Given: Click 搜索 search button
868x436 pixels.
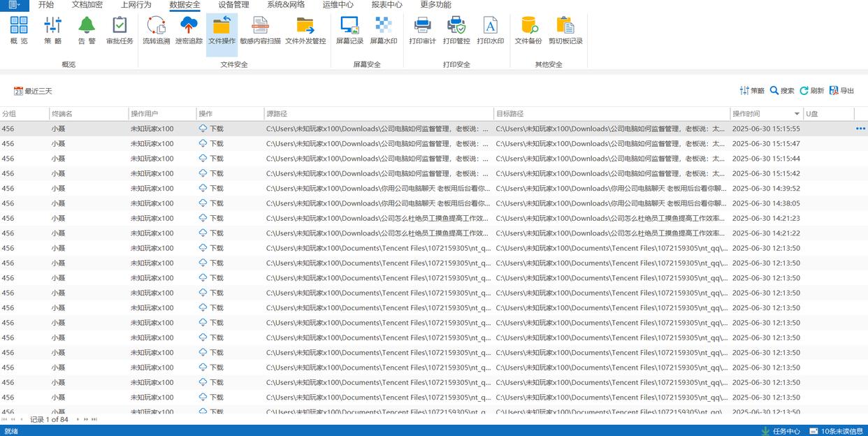Looking at the screenshot, I should click(782, 91).
